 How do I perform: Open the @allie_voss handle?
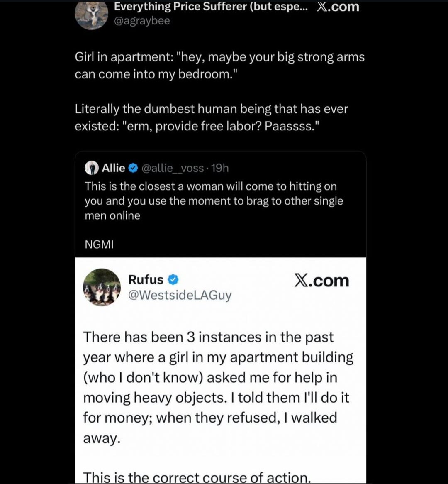pos(173,168)
